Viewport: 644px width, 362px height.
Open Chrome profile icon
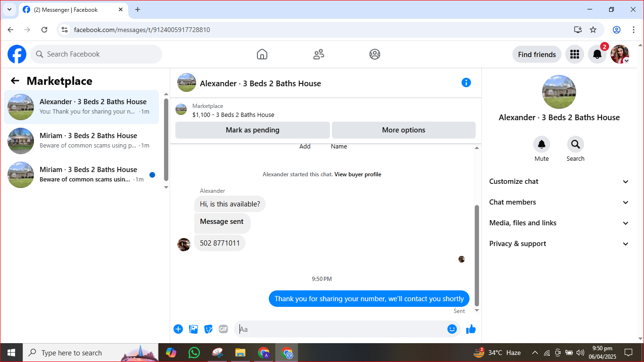point(617,30)
